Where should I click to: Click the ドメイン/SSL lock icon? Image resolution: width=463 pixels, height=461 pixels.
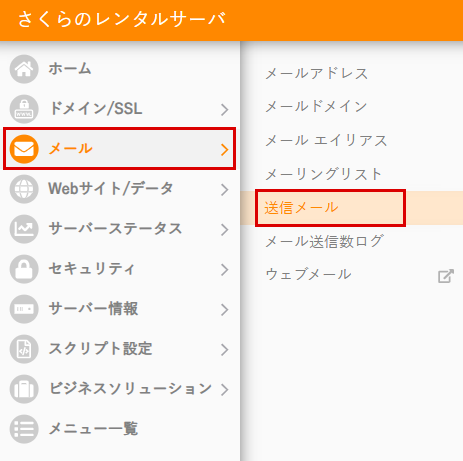coord(24,109)
